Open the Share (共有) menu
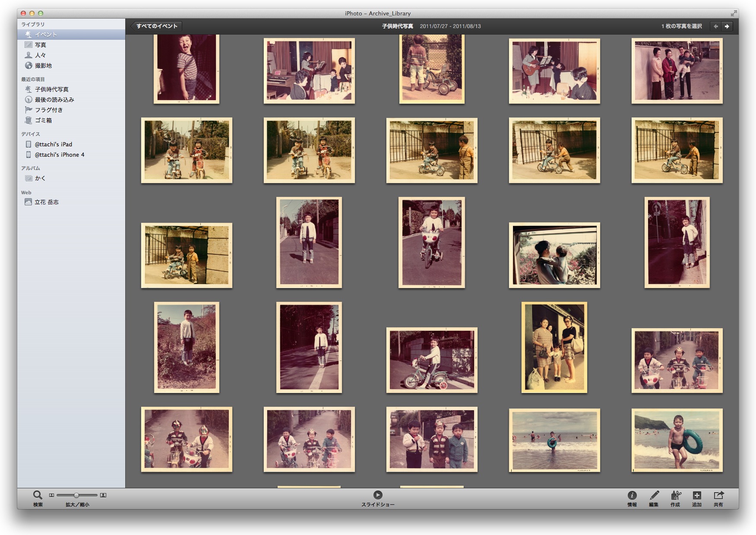 [718, 496]
